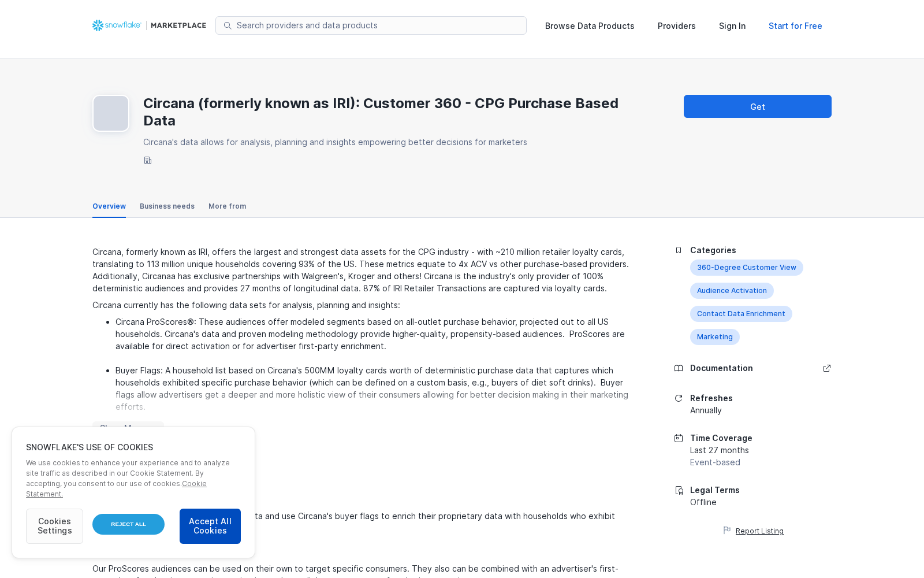Click the Time Coverage heading
This screenshot has height=578, width=924.
pos(721,438)
